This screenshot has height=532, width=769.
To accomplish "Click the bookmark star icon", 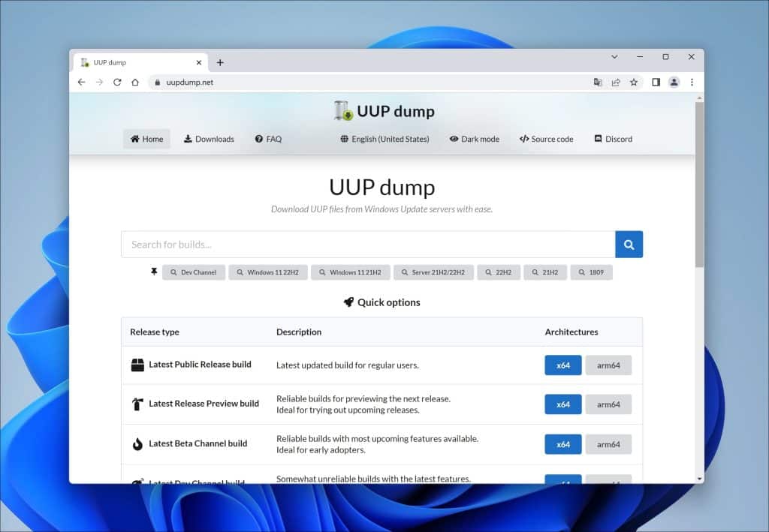I will tap(634, 82).
